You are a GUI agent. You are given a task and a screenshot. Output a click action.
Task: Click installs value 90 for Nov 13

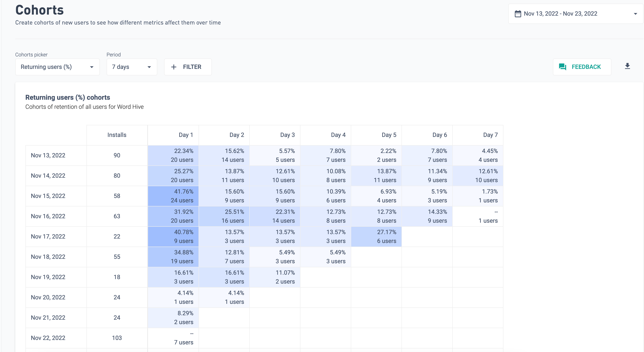(x=117, y=155)
